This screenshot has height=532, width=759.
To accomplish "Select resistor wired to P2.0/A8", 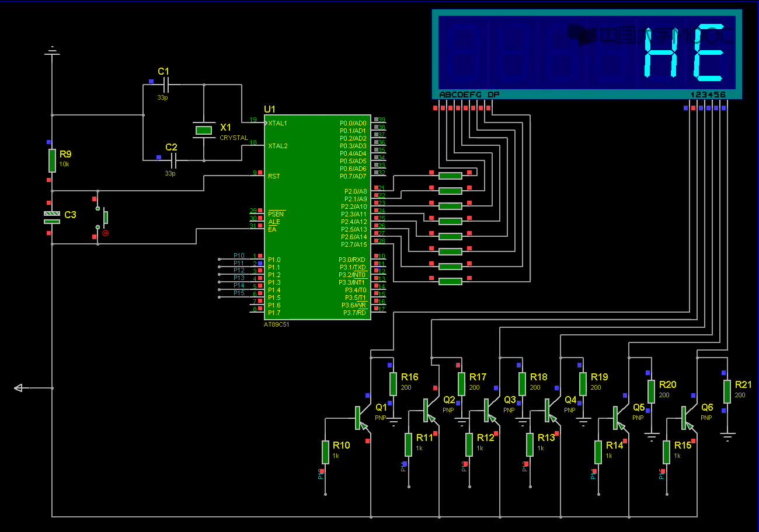I will (450, 176).
